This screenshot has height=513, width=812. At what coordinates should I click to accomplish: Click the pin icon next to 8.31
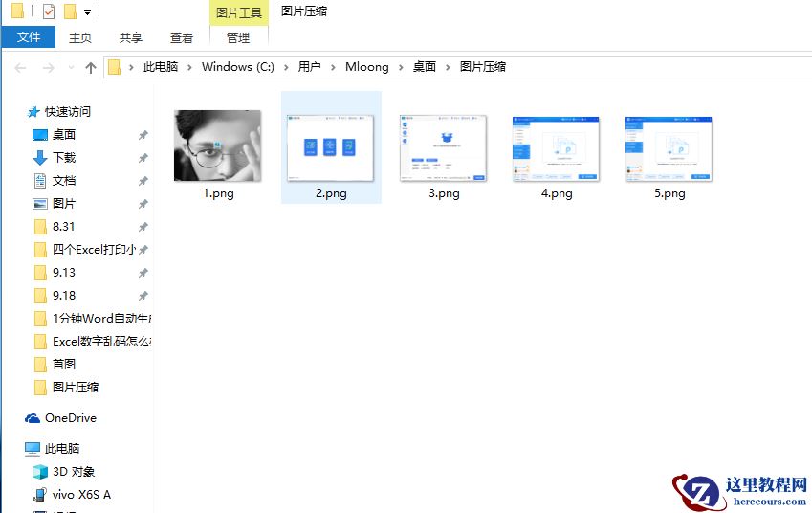[x=143, y=227]
